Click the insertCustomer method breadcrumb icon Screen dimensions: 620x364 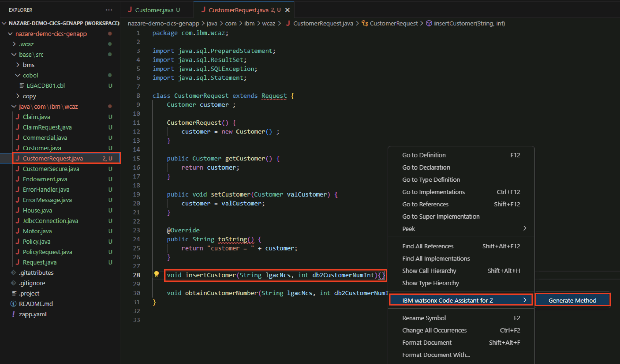(x=429, y=23)
